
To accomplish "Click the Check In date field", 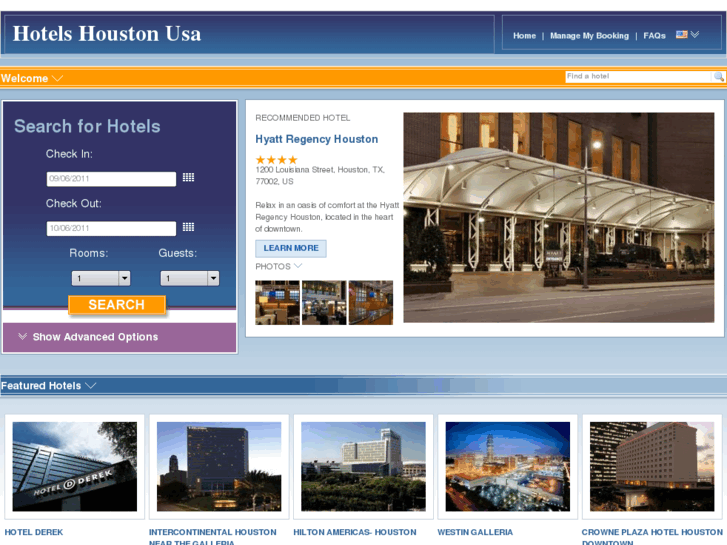I will click(111, 179).
